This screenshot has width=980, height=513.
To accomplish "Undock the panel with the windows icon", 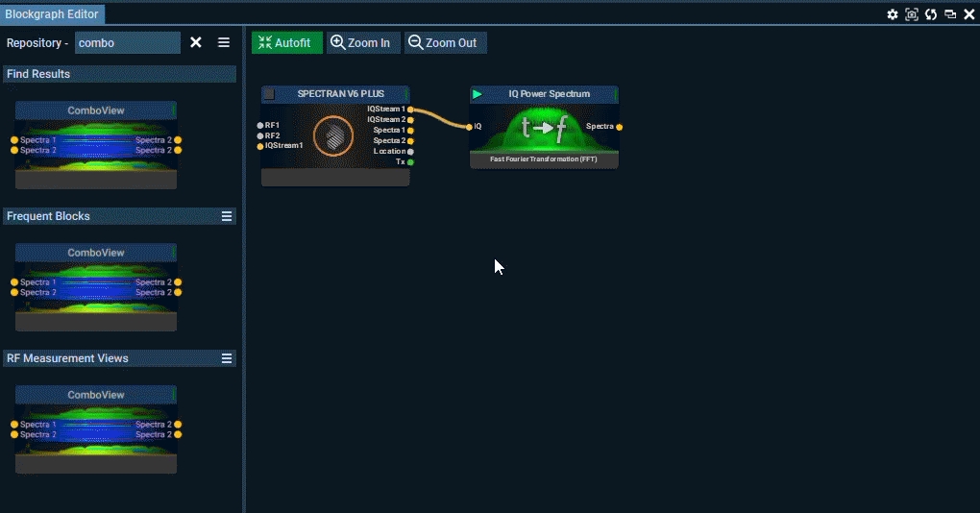I will (950, 14).
